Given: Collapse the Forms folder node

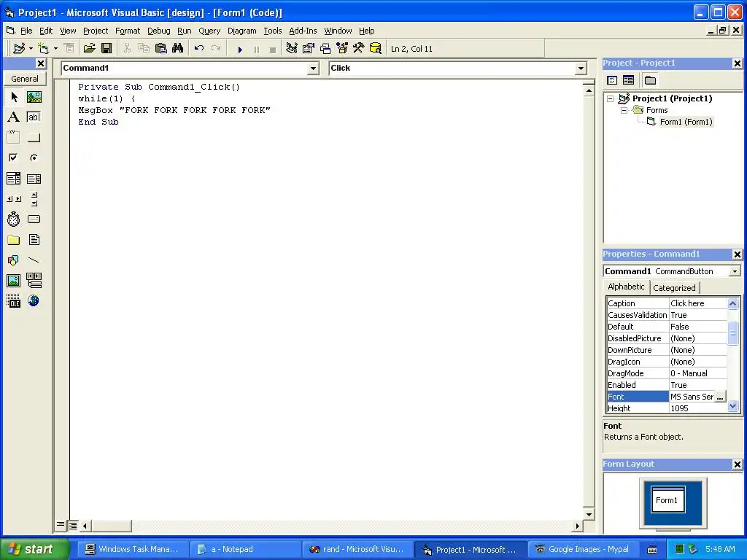Looking at the screenshot, I should pos(624,110).
